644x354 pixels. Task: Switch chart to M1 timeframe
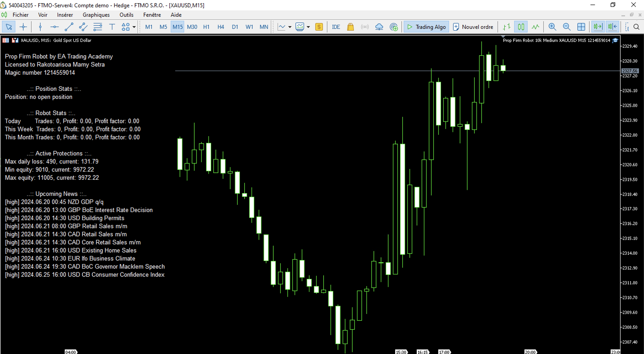(149, 27)
